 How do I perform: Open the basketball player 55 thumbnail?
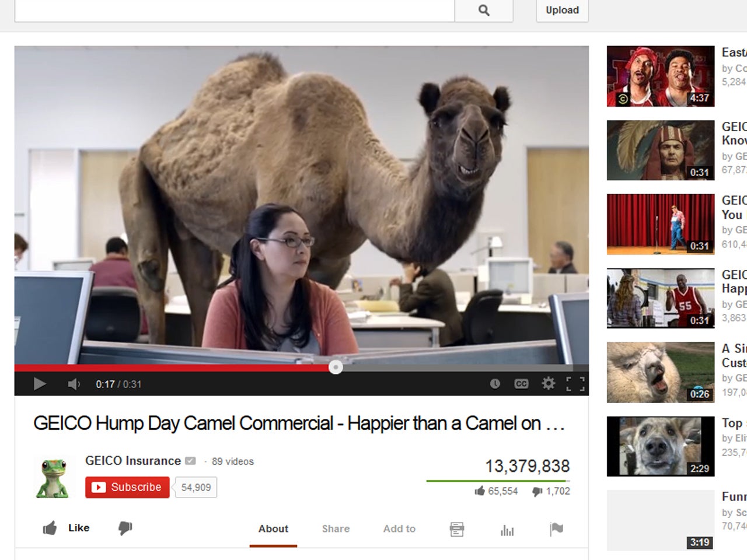click(x=661, y=298)
